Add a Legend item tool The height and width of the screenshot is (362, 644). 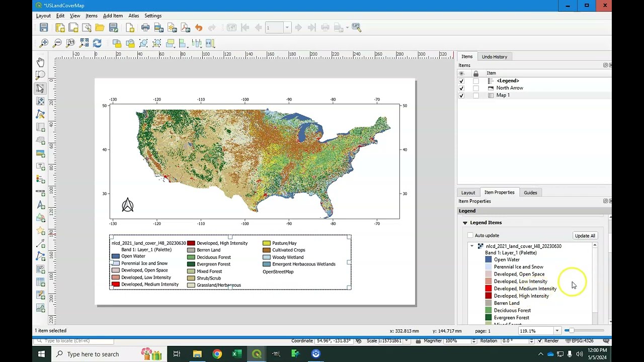click(40, 179)
